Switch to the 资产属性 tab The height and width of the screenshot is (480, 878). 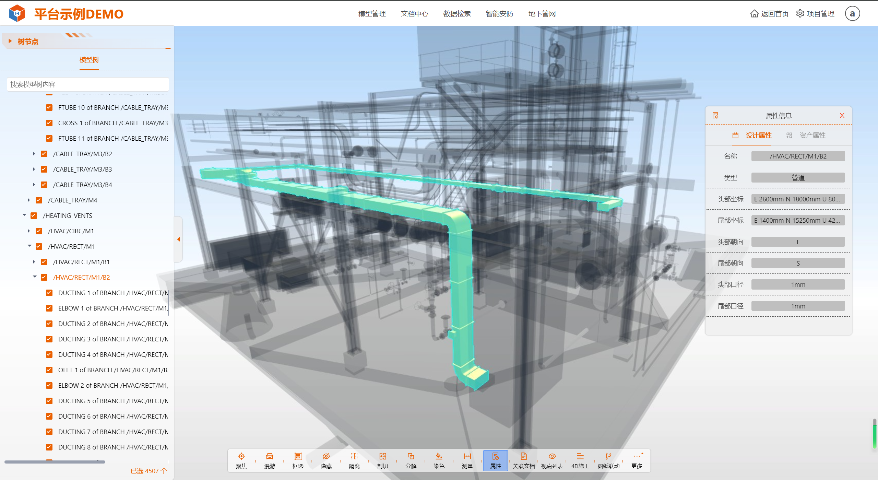click(805, 134)
